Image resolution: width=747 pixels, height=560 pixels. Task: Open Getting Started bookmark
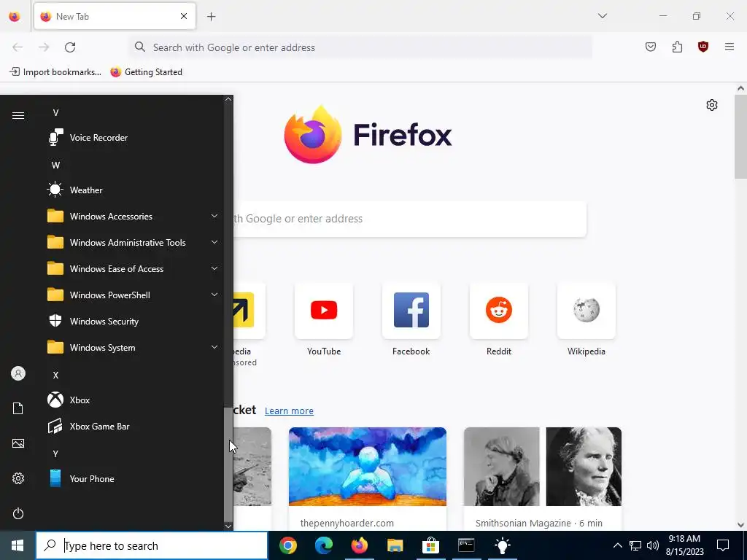coord(146,72)
